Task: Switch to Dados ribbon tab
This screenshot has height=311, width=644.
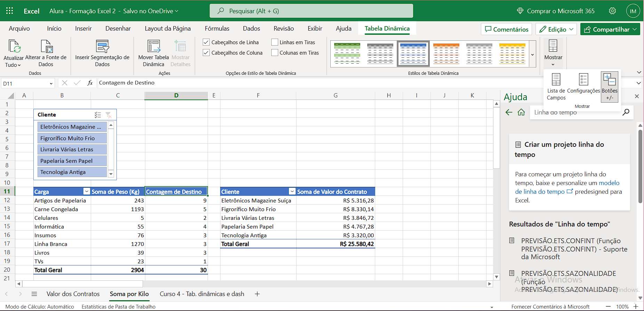Action: pos(251,29)
